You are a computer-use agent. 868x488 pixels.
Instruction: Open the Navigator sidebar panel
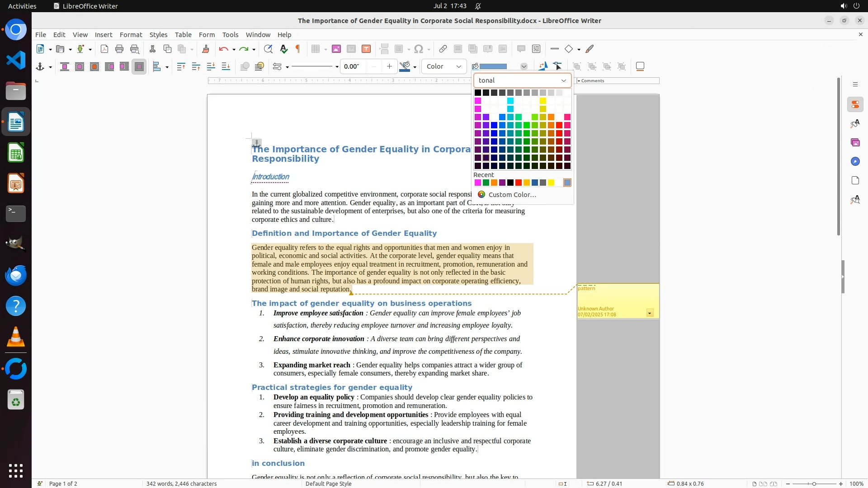[855, 161]
